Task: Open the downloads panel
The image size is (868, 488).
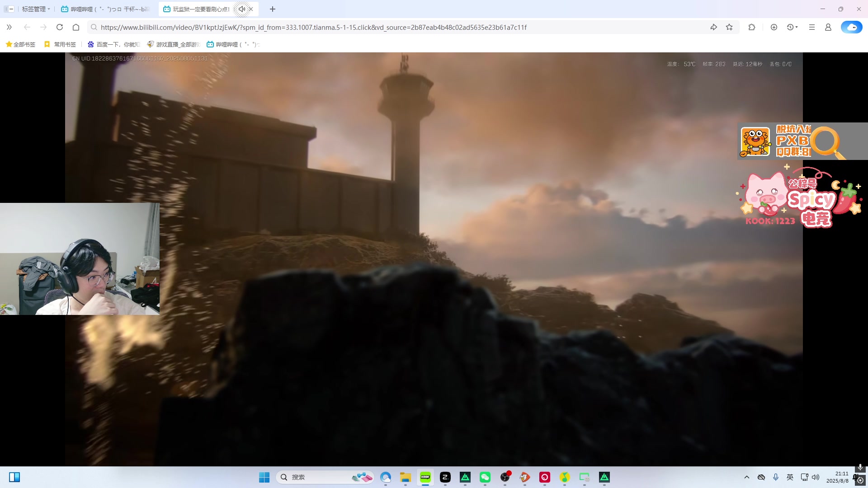Action: click(774, 27)
